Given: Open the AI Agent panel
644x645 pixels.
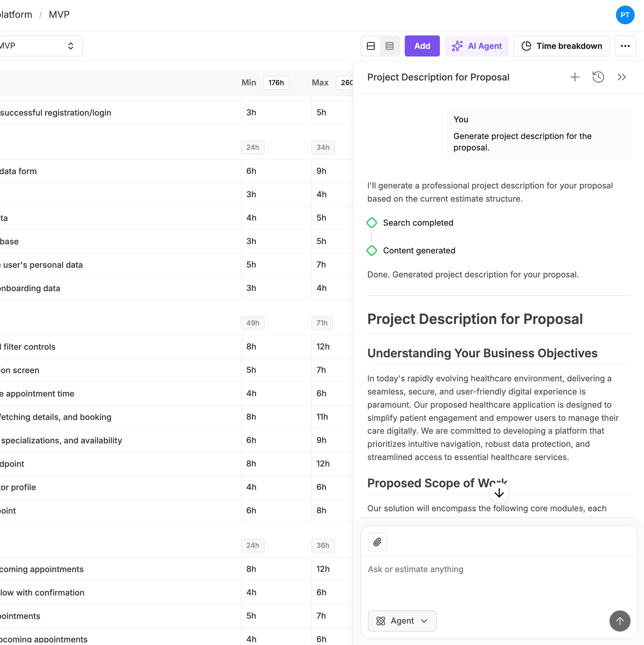Looking at the screenshot, I should (x=476, y=46).
